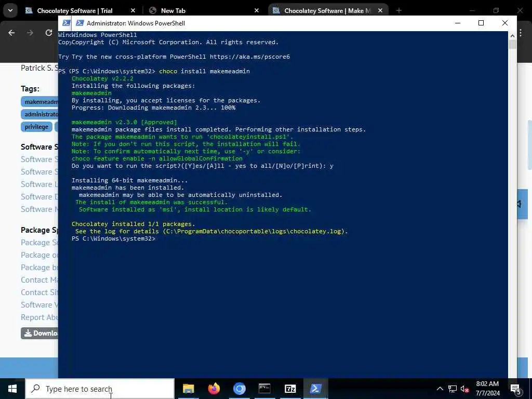The height and width of the screenshot is (399, 532).
Task: Click the makemeadmin tag on the webpage
Action: click(x=41, y=102)
